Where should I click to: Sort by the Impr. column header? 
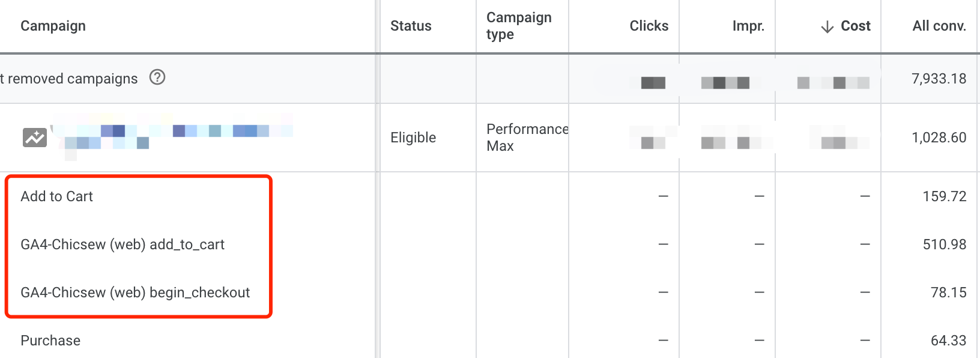pyautogui.click(x=748, y=26)
